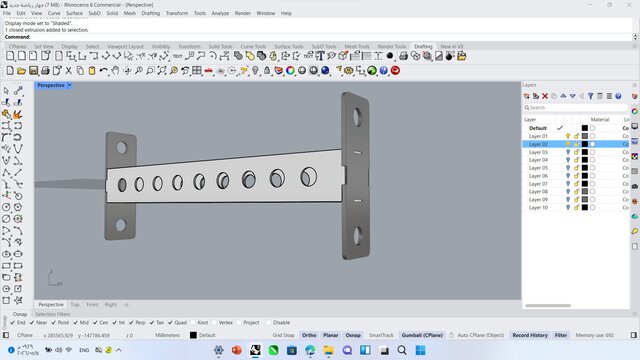The image size is (640, 360).
Task: Click the Cut scissors icon
Action: tap(69, 71)
